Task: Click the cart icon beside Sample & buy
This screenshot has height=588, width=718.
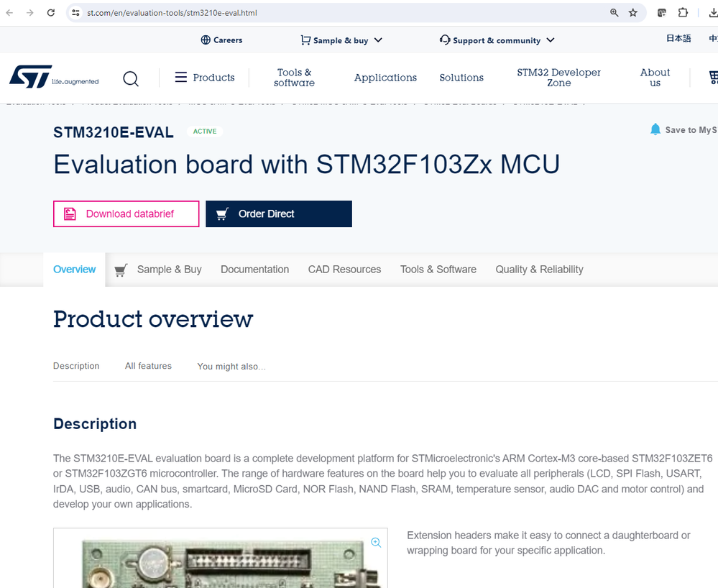Action: pyautogui.click(x=305, y=40)
